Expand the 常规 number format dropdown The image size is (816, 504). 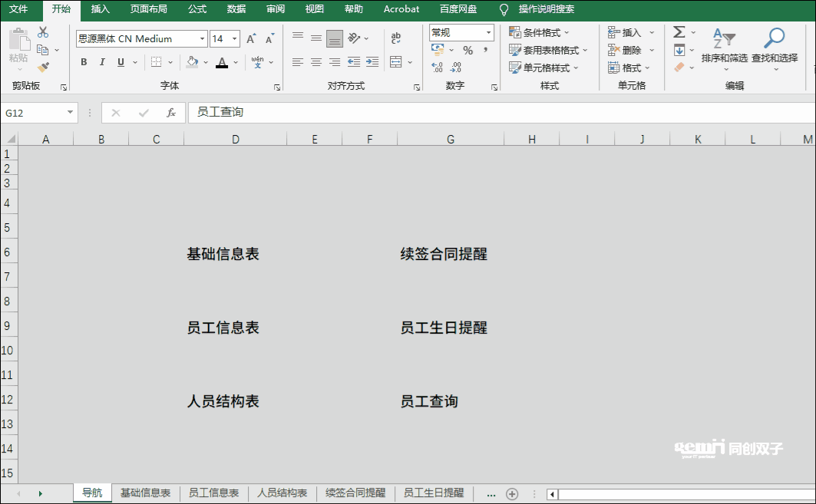pyautogui.click(x=488, y=33)
